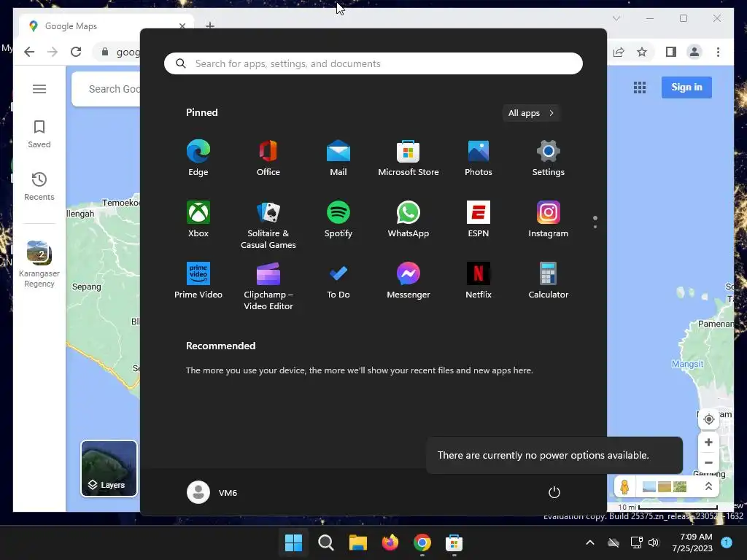Launch the To Do app

[x=338, y=281]
